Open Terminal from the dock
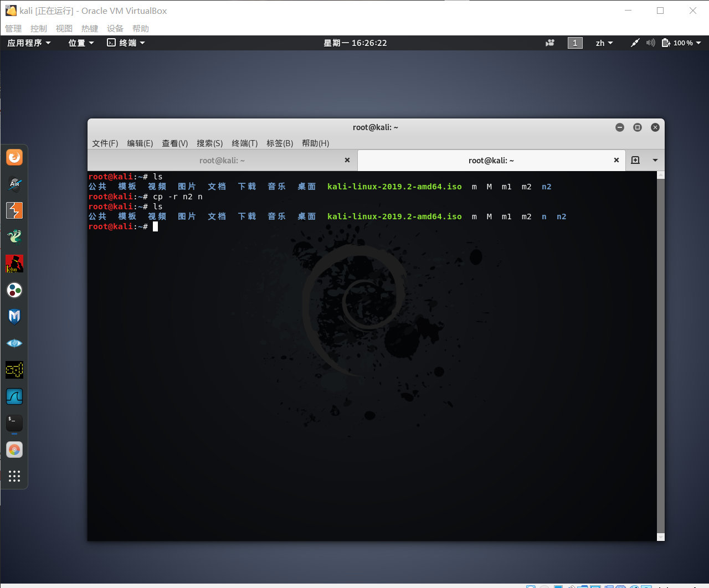 coord(14,423)
